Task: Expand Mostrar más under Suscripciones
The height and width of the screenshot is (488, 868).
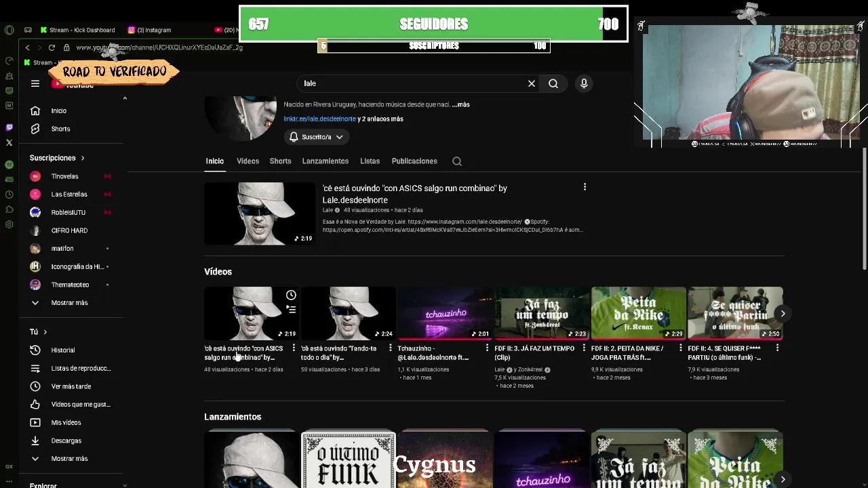Action: pos(71,303)
